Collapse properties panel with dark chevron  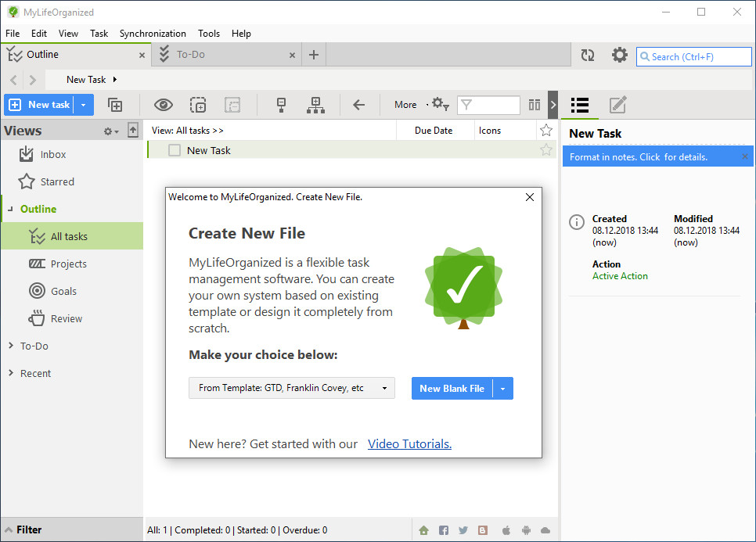(553, 105)
